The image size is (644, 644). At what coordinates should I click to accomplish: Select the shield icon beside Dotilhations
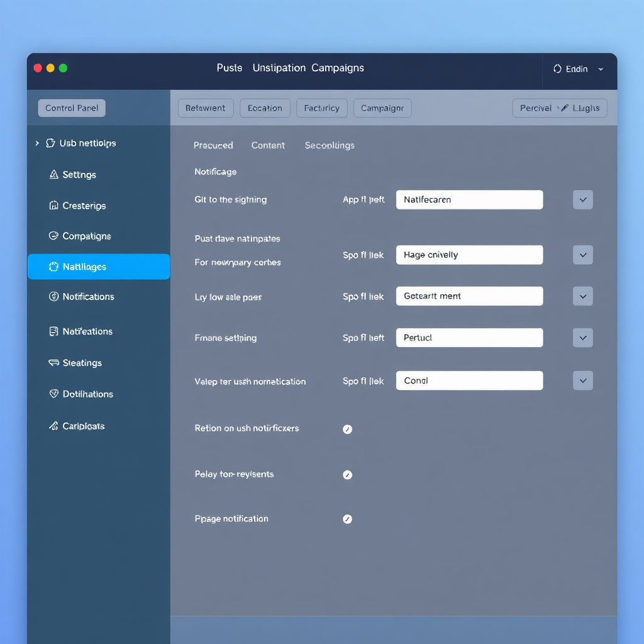[x=53, y=394]
